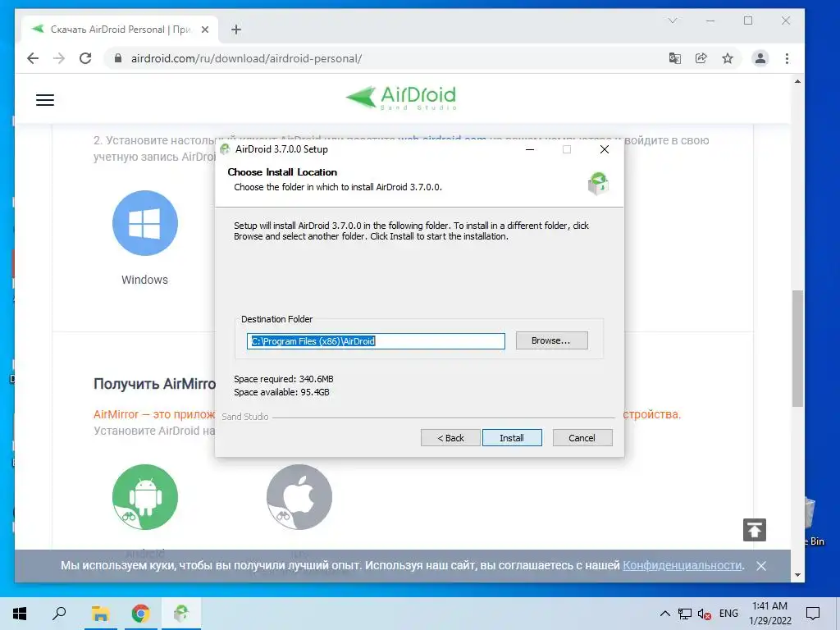Screen dimensions: 840x630
Task: Select the Android AirMirror icon
Action: click(144, 496)
